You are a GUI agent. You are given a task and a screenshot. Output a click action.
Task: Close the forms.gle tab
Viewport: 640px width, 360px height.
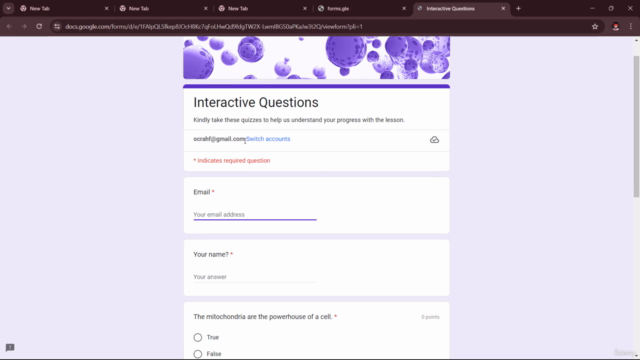[x=404, y=8]
